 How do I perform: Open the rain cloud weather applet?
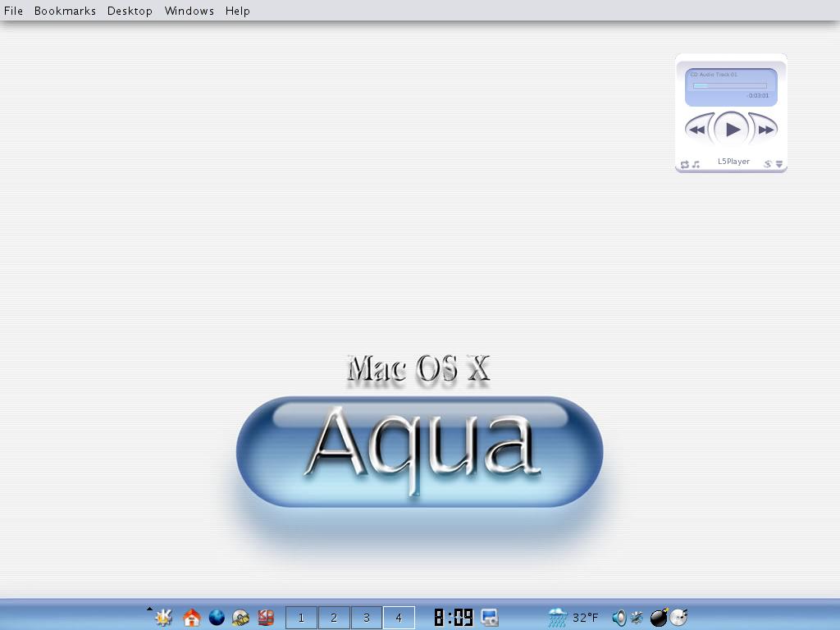(x=558, y=618)
